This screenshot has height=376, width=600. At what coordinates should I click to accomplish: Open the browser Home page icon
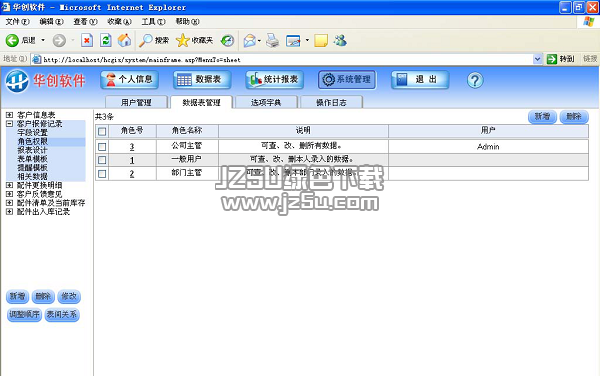[x=124, y=40]
